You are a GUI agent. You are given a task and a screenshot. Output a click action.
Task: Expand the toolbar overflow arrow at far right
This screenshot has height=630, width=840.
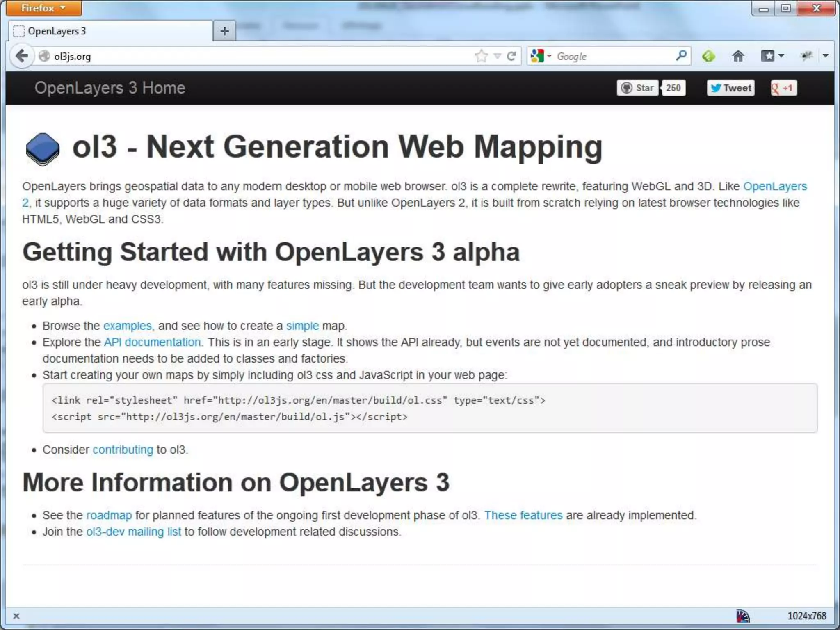click(826, 56)
